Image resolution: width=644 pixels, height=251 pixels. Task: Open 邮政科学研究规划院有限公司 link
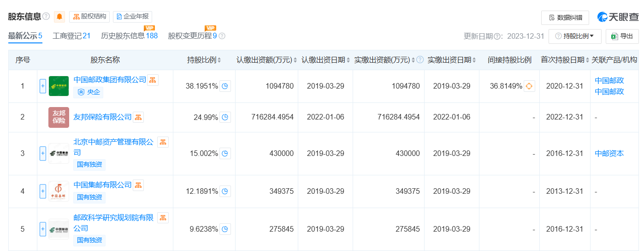114,223
